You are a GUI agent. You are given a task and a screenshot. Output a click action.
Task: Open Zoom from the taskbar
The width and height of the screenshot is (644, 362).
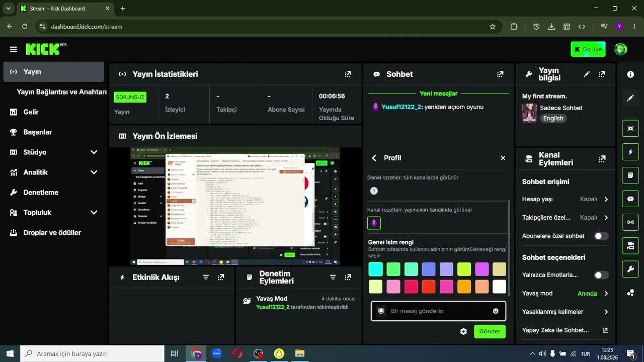pyautogui.click(x=217, y=353)
